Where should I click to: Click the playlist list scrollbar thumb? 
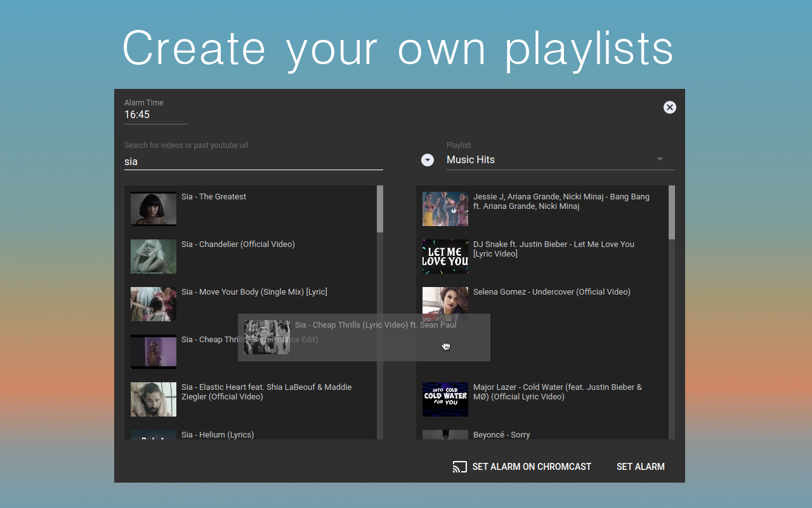coord(672,212)
